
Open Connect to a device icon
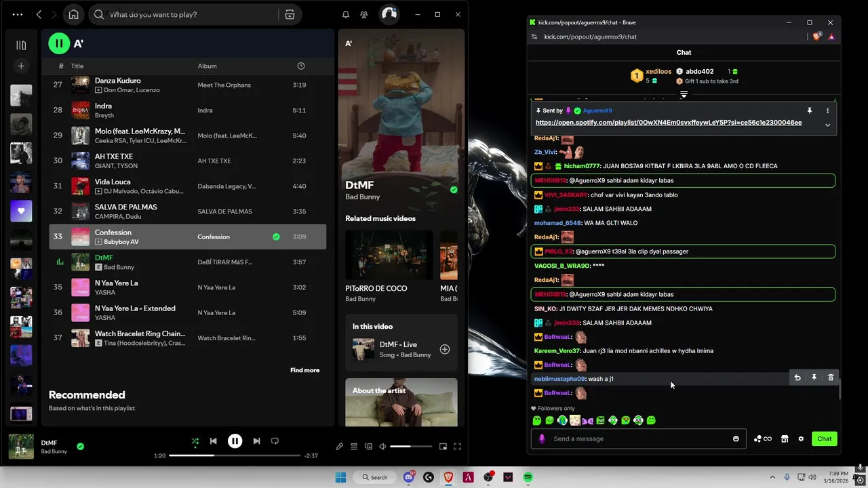tap(368, 447)
